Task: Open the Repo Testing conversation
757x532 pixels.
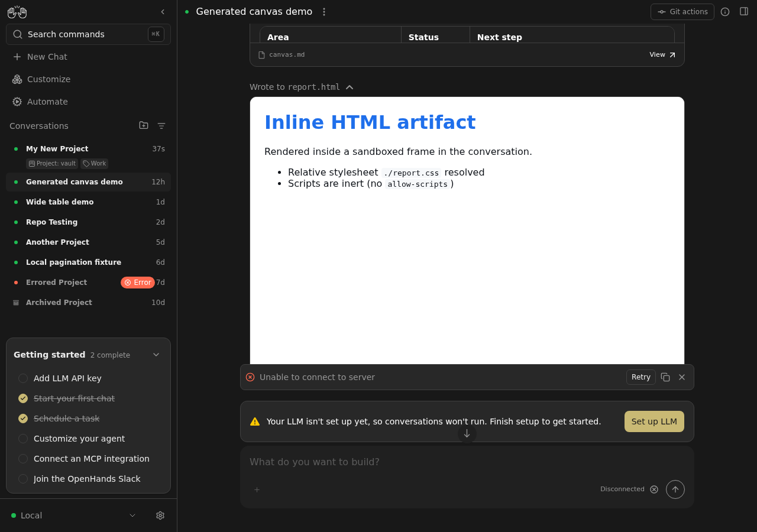Action: (x=88, y=222)
